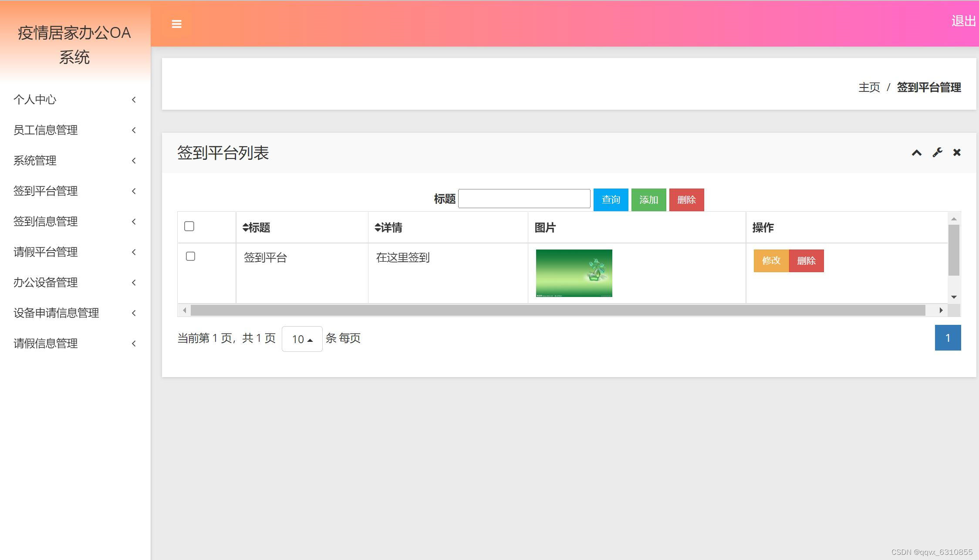This screenshot has width=979, height=560.
Task: Click 修改 to edit the 签到平台 record
Action: (770, 260)
